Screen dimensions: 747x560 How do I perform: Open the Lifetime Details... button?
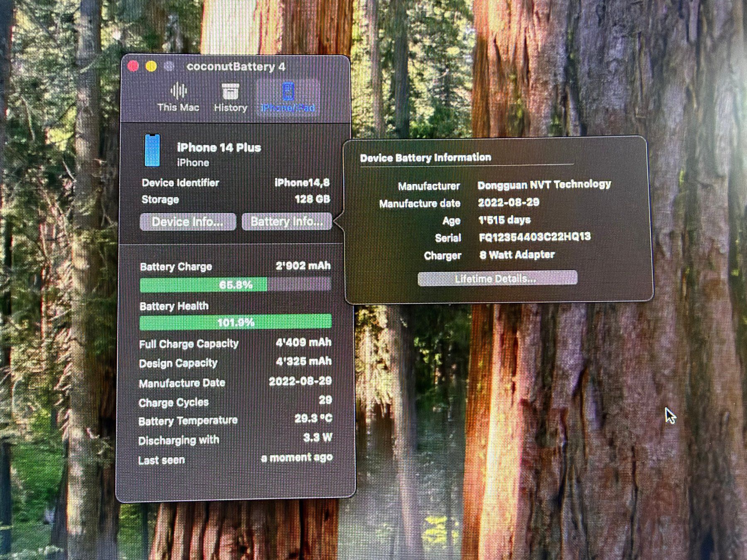click(497, 278)
